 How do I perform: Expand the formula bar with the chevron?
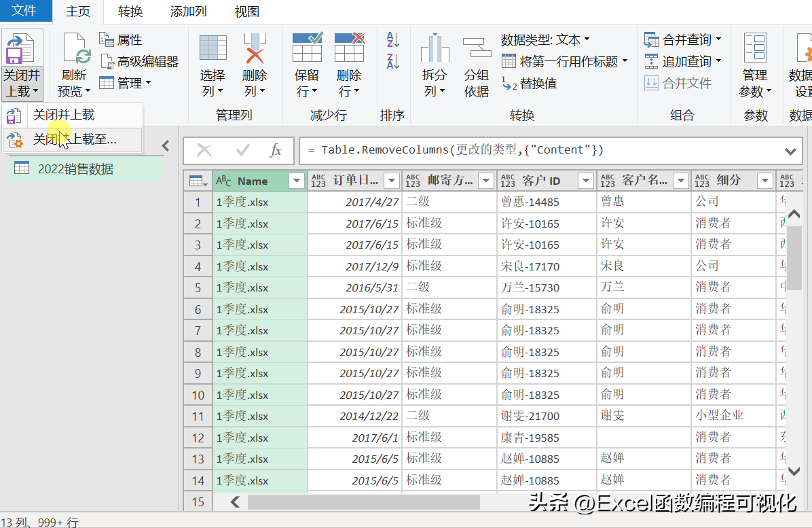[790, 152]
